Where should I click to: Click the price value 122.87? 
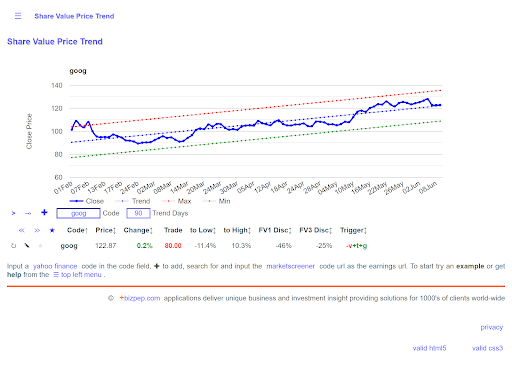[106, 246]
